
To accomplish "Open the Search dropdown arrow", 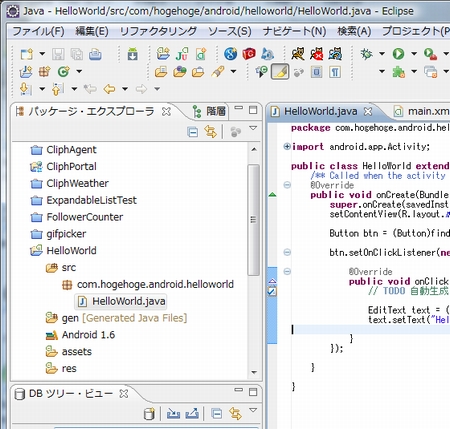I will 233,72.
